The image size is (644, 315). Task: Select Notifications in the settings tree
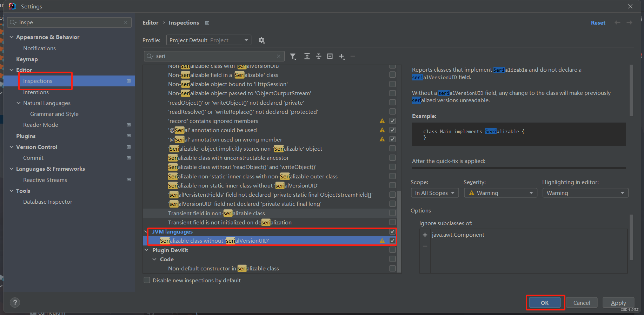[x=39, y=48]
